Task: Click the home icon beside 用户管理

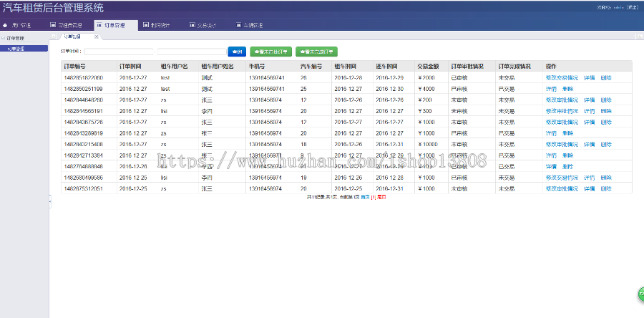Action: (5, 25)
